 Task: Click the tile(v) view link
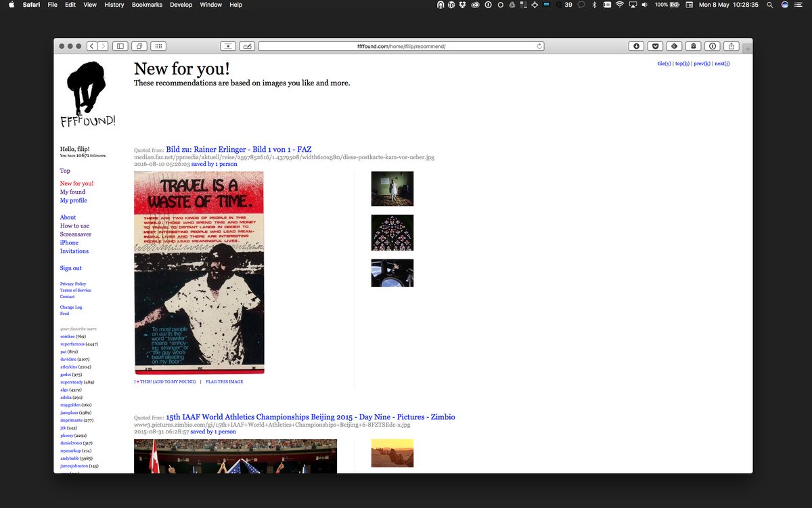pyautogui.click(x=664, y=63)
